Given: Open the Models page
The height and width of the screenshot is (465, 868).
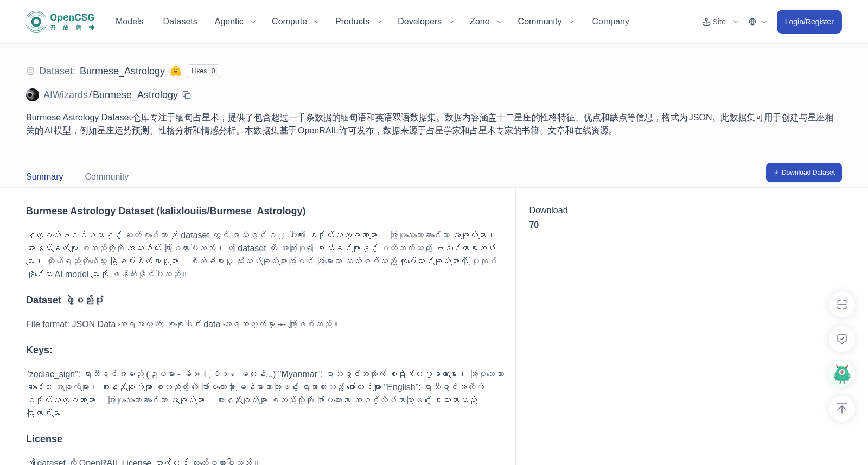Looking at the screenshot, I should pos(129,22).
